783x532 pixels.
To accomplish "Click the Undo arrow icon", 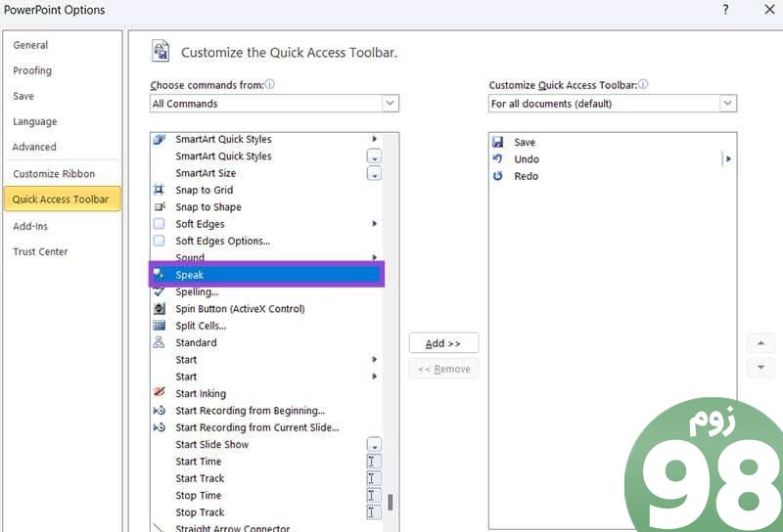I will [x=497, y=158].
